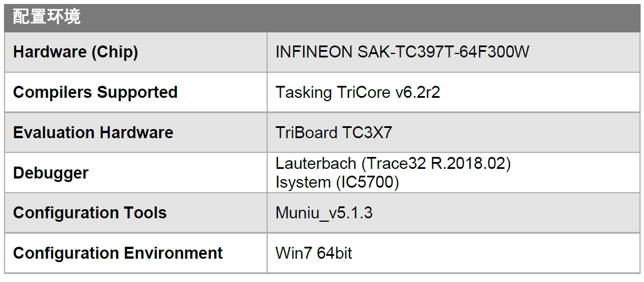The width and height of the screenshot is (644, 282).
Task: Select the Configuration Environment label
Action: [x=118, y=253]
